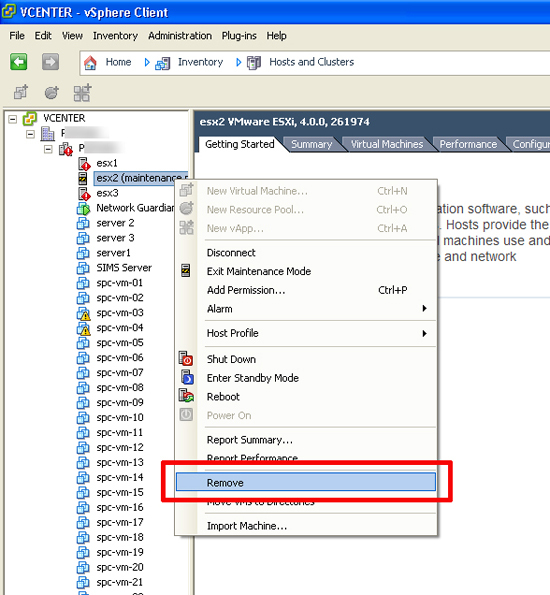Select VCENTER root in the tree
The width and height of the screenshot is (550, 595).
(64, 118)
